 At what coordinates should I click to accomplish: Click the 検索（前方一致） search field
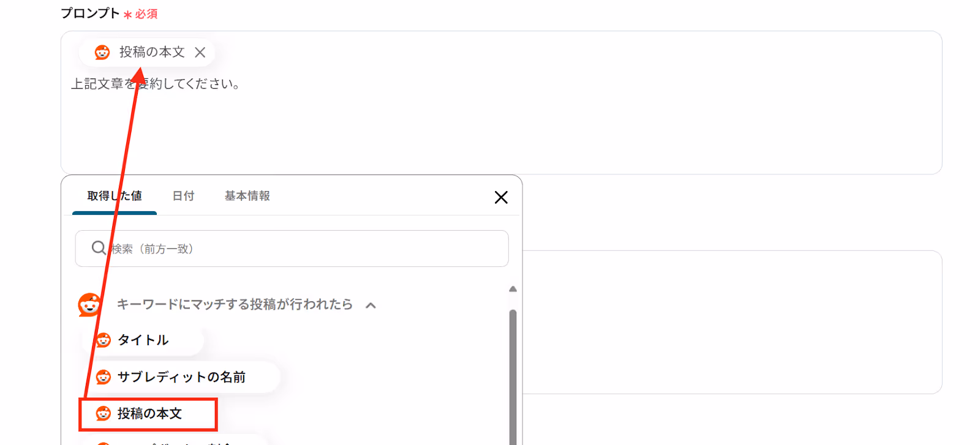click(292, 249)
